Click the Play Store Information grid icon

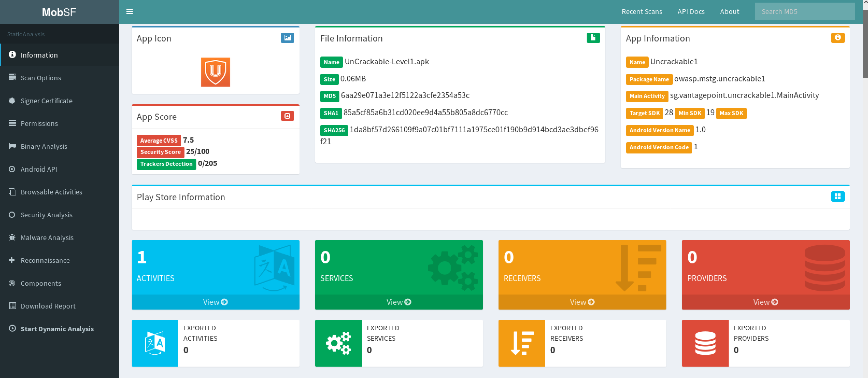pyautogui.click(x=837, y=196)
